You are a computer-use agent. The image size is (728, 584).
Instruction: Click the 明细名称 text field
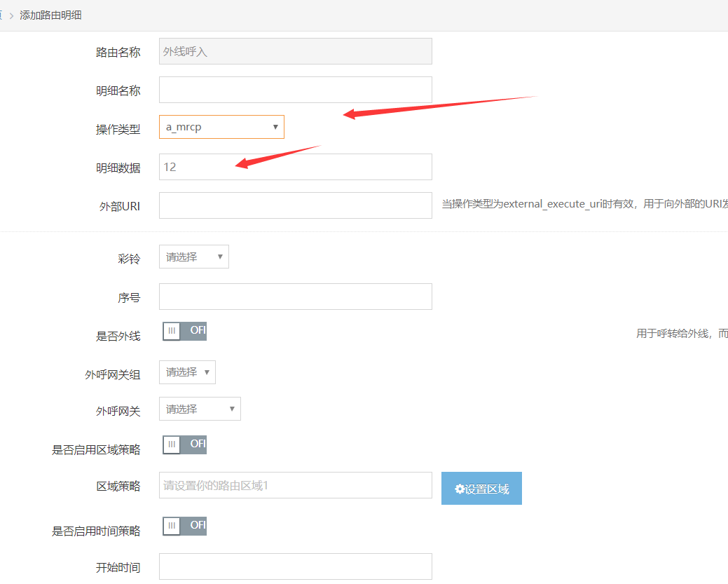click(295, 90)
